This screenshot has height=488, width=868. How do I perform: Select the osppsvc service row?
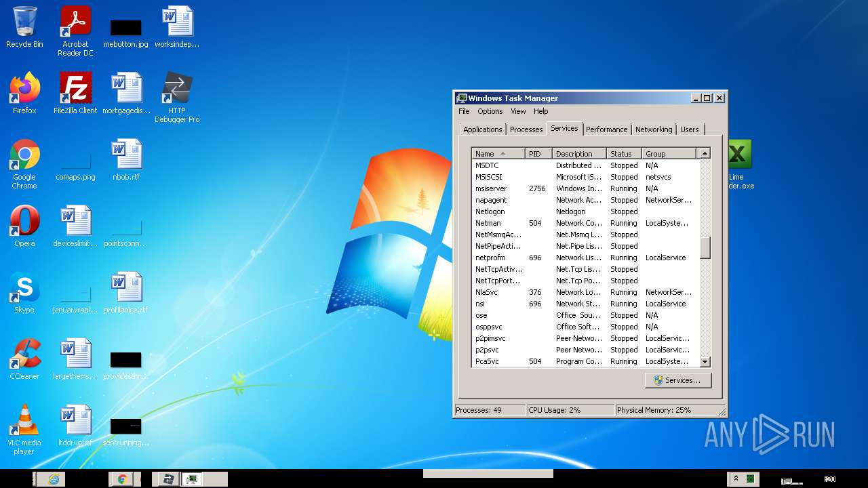(x=585, y=327)
